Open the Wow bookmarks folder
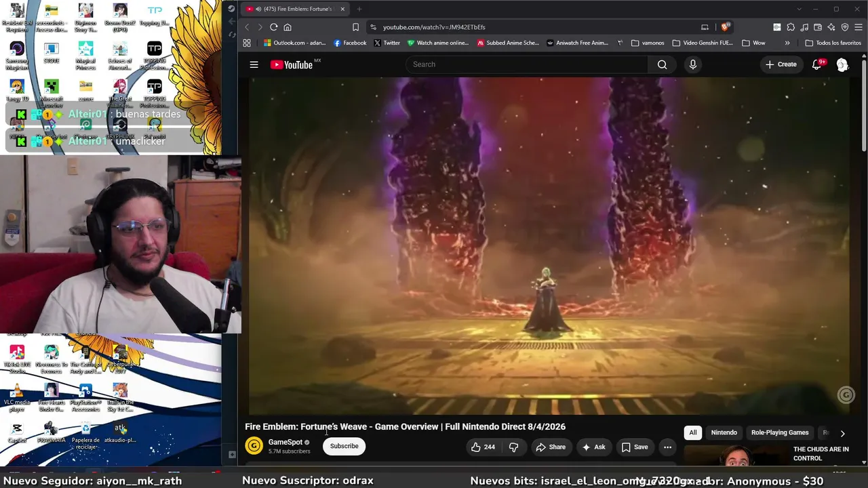 tap(753, 43)
